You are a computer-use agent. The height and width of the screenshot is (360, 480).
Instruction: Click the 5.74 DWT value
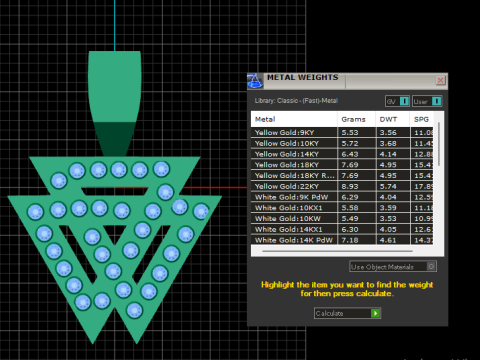[388, 186]
